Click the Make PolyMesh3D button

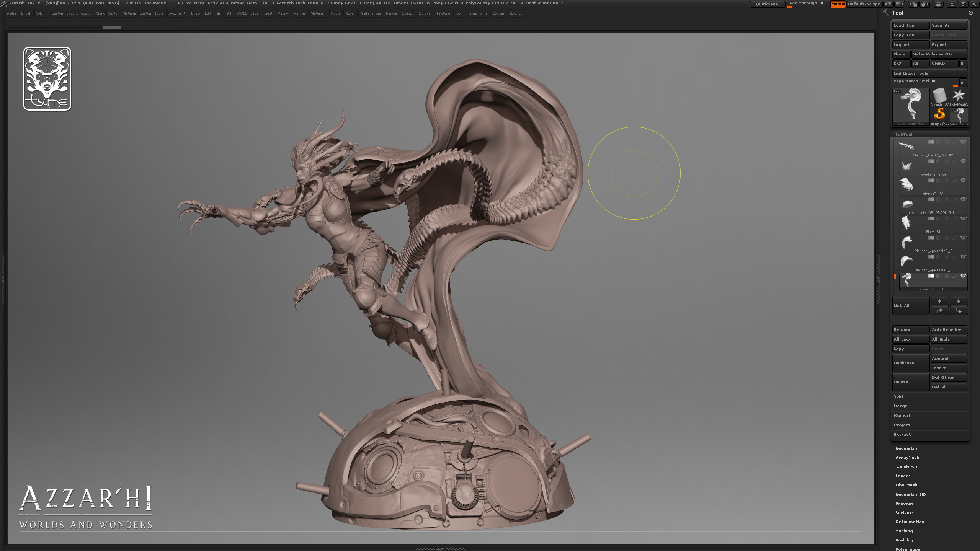(939, 54)
